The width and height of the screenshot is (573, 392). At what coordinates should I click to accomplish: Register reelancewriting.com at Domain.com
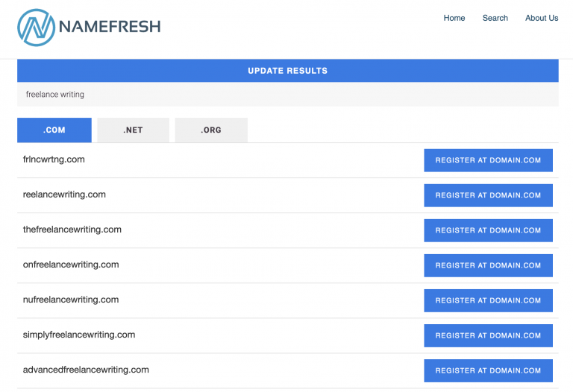tap(488, 195)
